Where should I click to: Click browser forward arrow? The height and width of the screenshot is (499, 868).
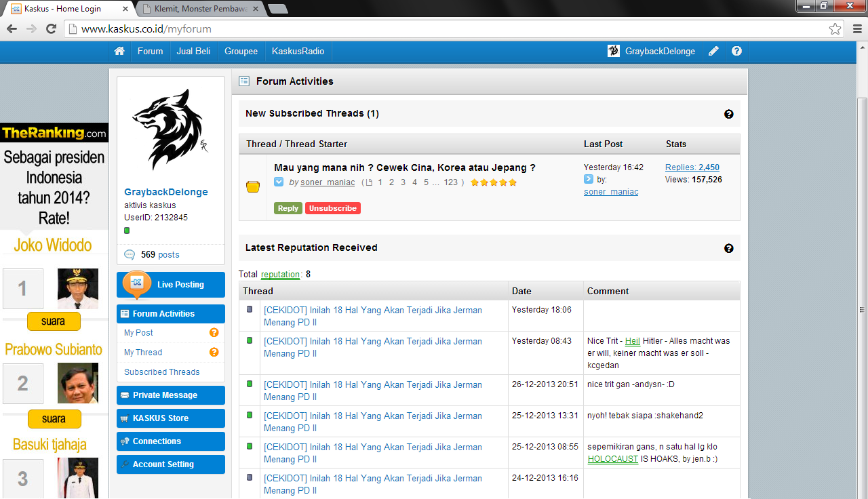(31, 29)
